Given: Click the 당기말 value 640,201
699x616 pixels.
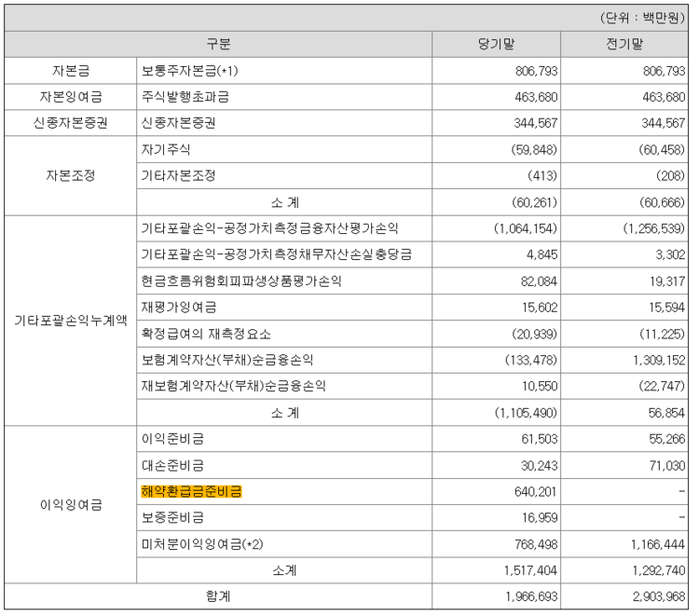Looking at the screenshot, I should 535,492.
